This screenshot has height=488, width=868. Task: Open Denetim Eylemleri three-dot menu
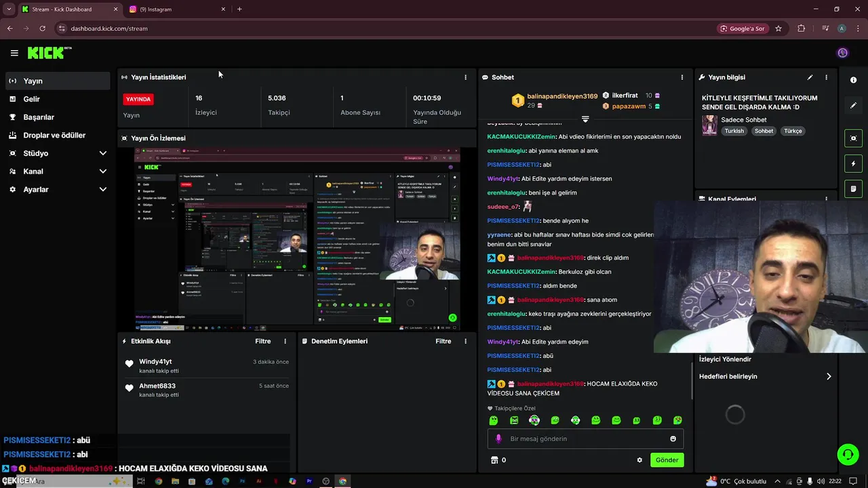(x=465, y=342)
